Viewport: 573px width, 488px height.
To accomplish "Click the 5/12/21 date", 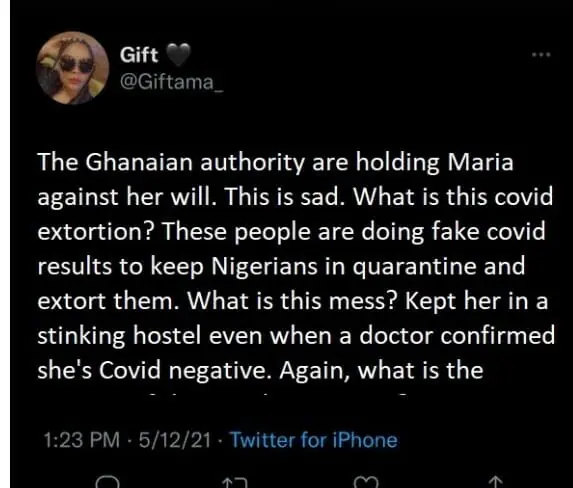I will point(175,440).
